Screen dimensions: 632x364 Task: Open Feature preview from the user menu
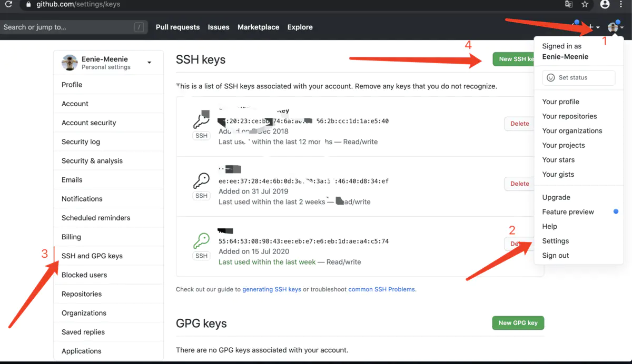point(568,212)
